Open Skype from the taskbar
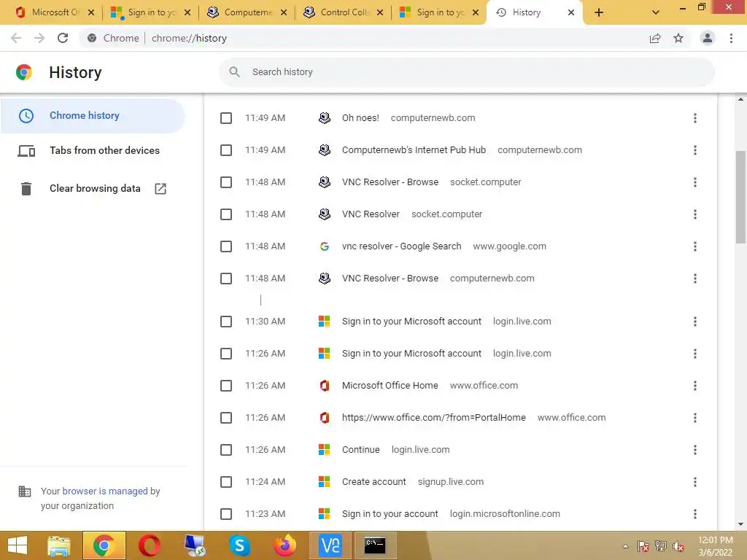 pos(239,545)
